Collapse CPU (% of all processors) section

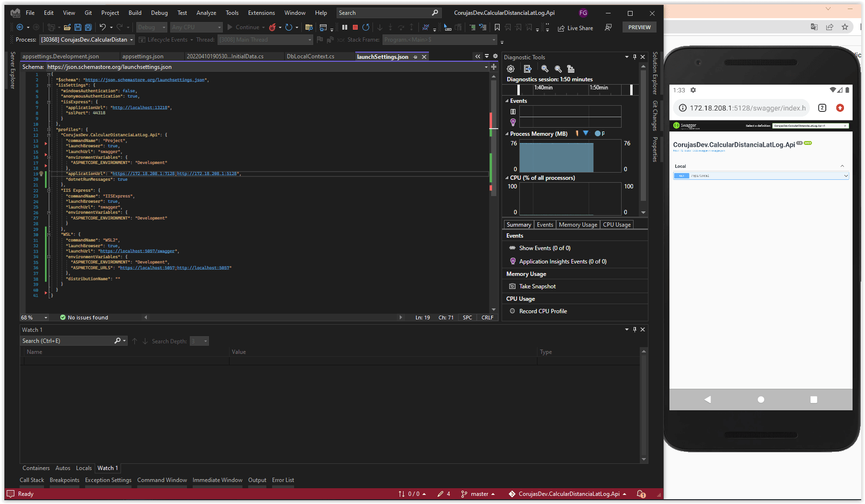pos(507,178)
